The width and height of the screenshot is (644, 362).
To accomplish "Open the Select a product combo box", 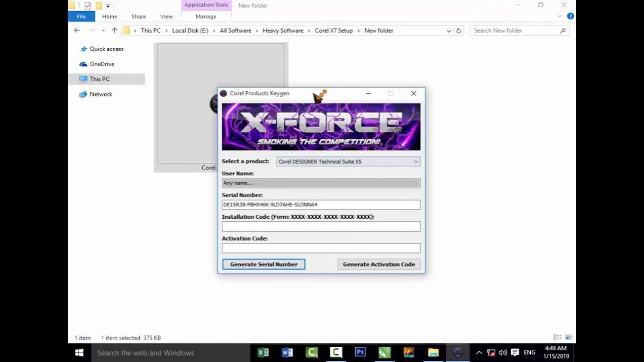I will (348, 161).
